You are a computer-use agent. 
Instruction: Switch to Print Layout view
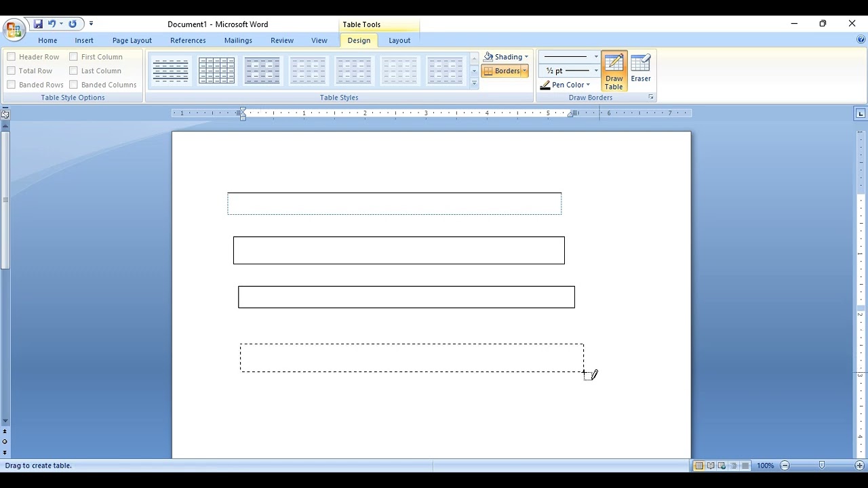coord(699,466)
